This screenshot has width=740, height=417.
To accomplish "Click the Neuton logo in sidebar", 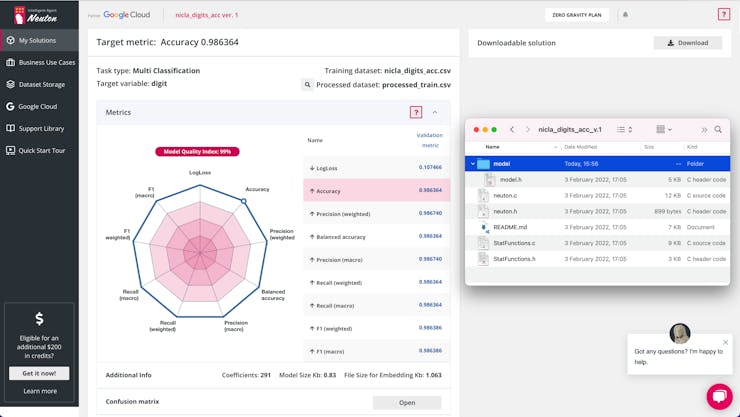I will pos(35,16).
